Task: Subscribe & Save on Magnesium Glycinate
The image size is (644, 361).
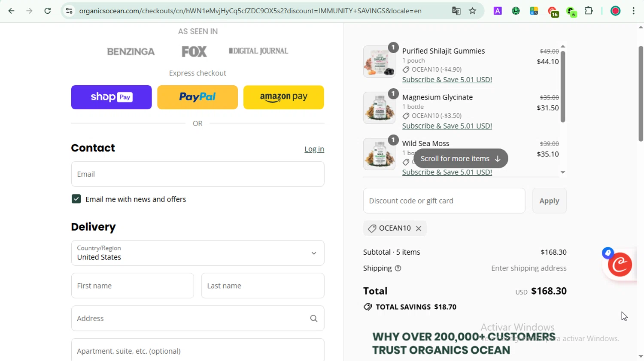Action: point(447,126)
